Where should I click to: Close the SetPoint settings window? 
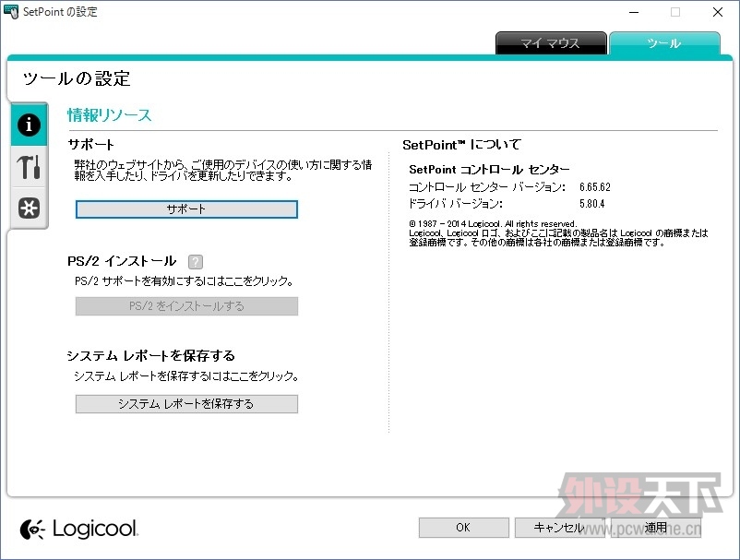click(717, 12)
